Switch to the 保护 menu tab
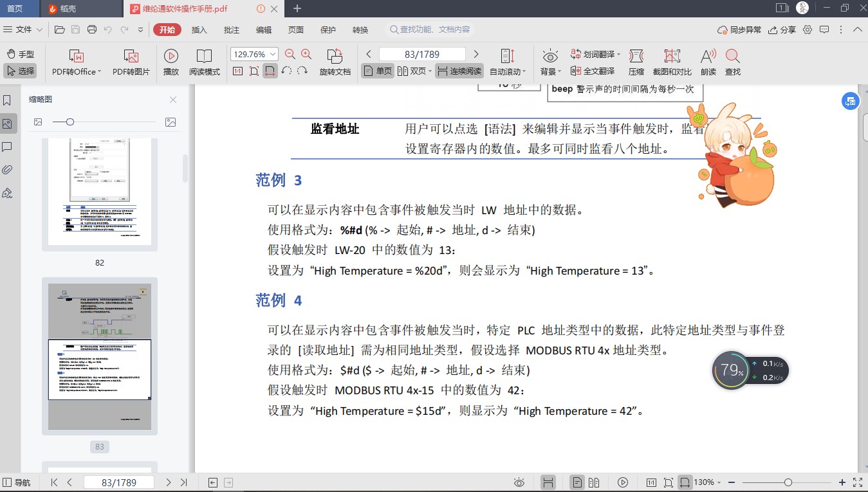Image resolution: width=868 pixels, height=492 pixels. 328,30
